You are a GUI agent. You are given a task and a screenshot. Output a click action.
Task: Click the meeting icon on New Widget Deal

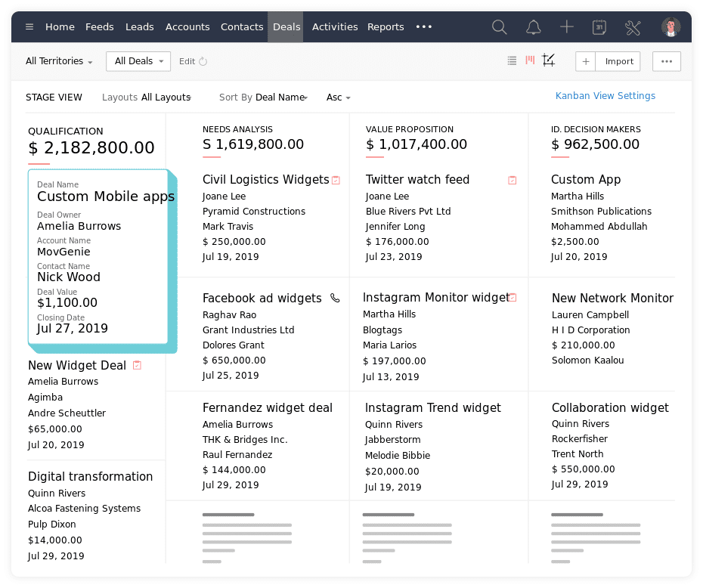point(137,365)
